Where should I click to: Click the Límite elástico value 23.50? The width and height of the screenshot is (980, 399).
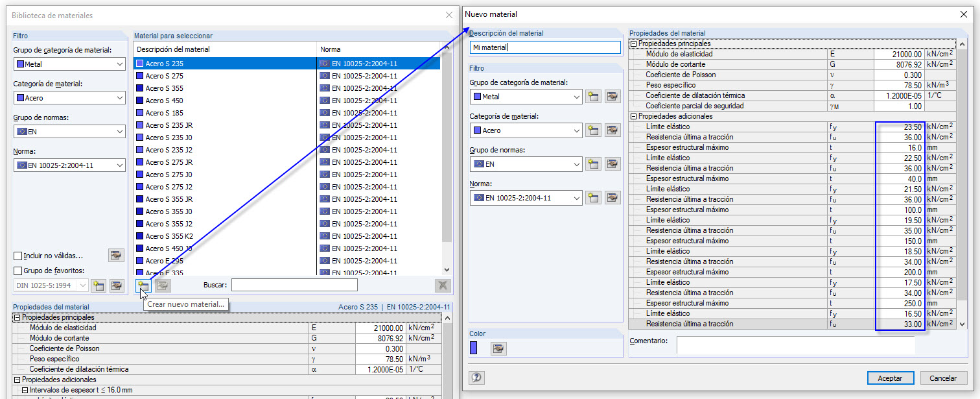pyautogui.click(x=899, y=127)
